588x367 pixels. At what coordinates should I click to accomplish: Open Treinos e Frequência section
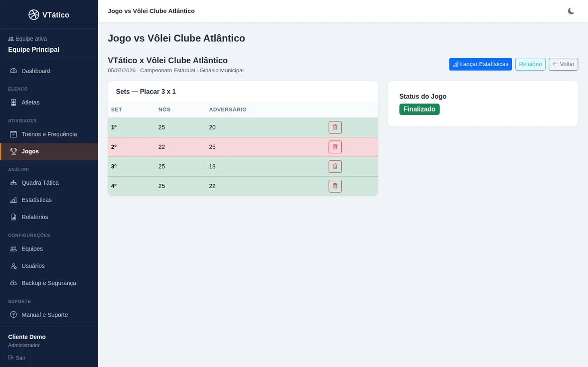(49, 134)
